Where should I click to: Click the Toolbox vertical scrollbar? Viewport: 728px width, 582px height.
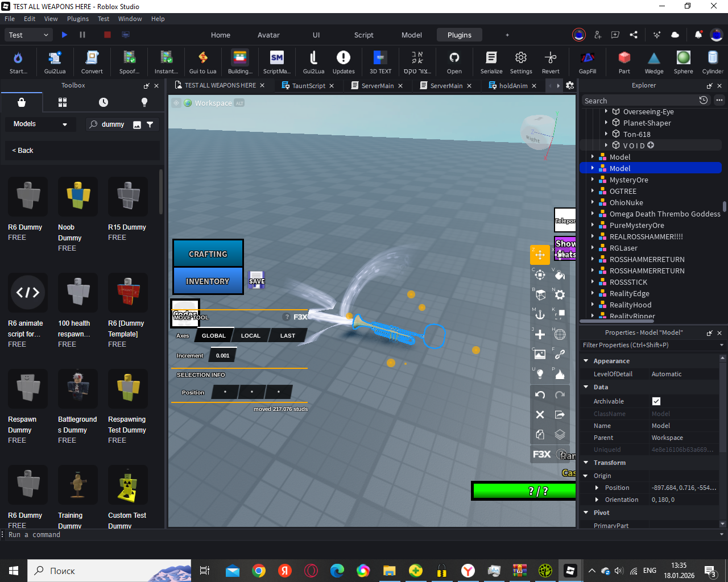(x=161, y=192)
